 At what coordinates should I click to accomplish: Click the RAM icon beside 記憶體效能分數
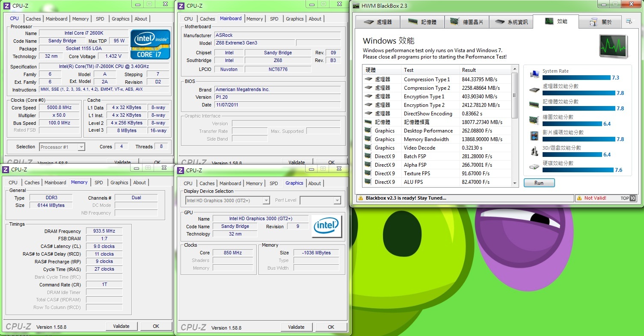click(534, 105)
